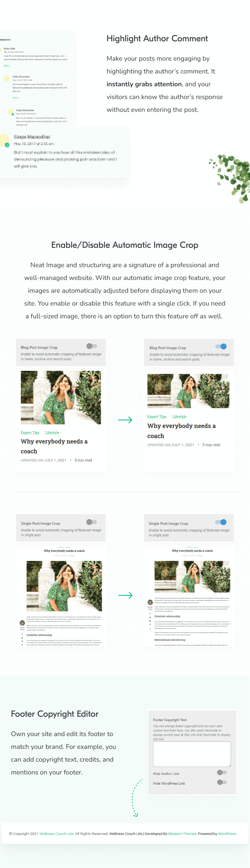
Task: Open the Blossom Themes footer link
Action: [182, 834]
